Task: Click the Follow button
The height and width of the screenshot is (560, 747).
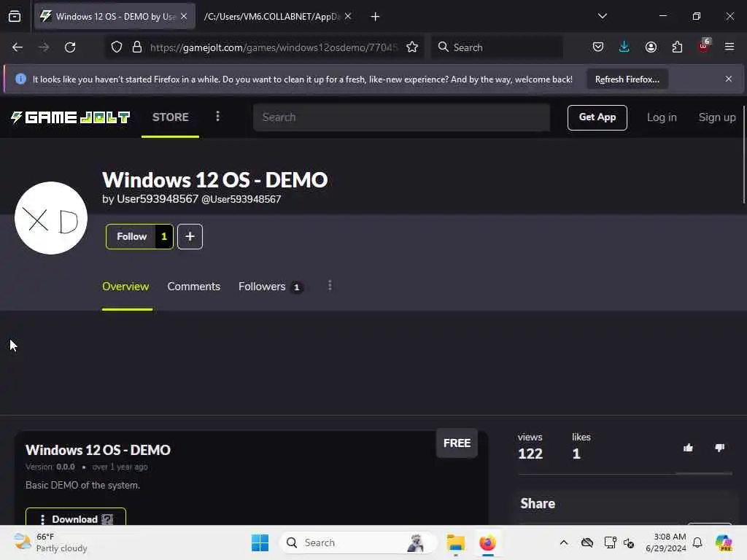Action: point(139,237)
